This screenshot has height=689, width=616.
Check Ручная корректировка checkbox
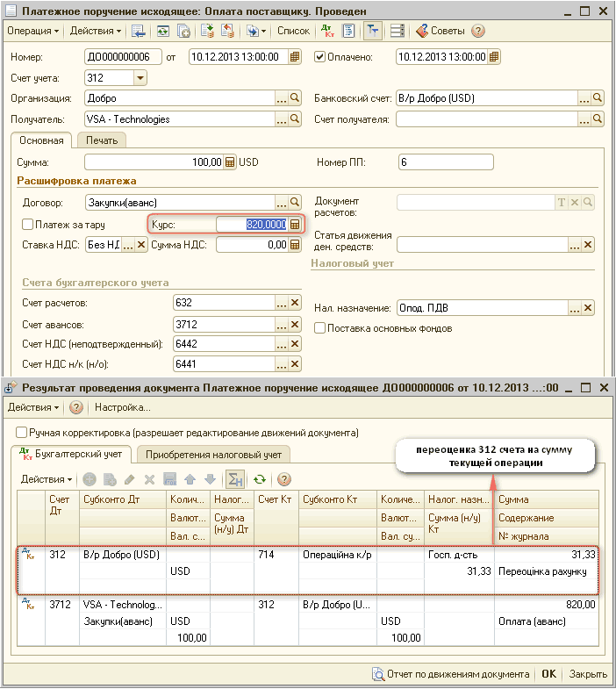(22, 433)
